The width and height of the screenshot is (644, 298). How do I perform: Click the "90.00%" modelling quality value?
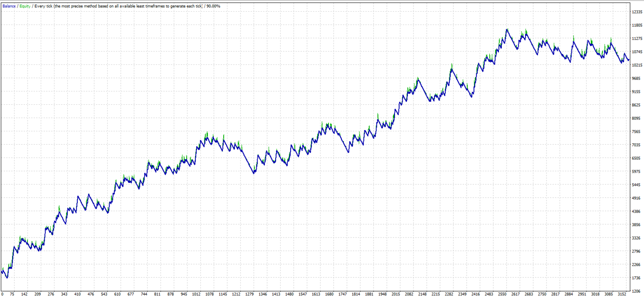click(213, 6)
